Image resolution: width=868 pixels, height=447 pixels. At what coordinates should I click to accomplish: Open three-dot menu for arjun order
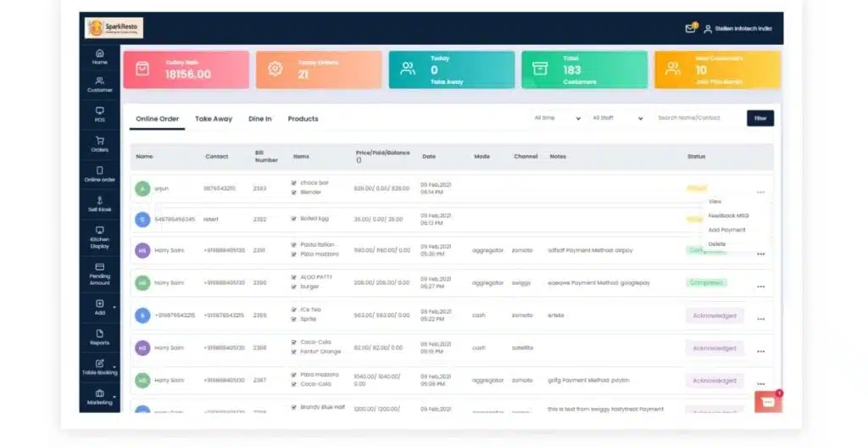coord(760,193)
